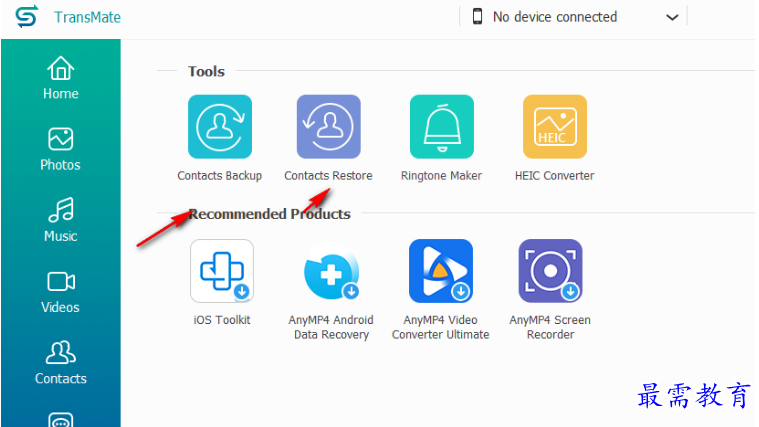The height and width of the screenshot is (427, 759).
Task: Go to the Music section
Action: 61,220
